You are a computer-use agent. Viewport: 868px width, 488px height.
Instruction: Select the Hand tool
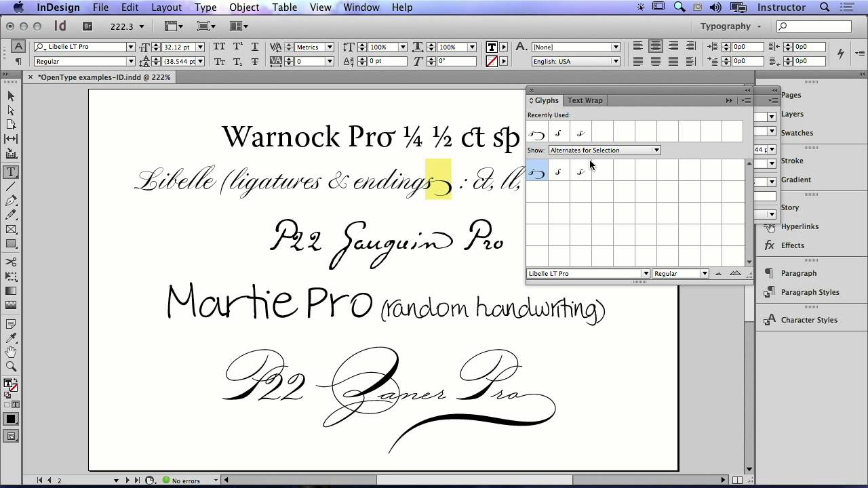pyautogui.click(x=11, y=352)
